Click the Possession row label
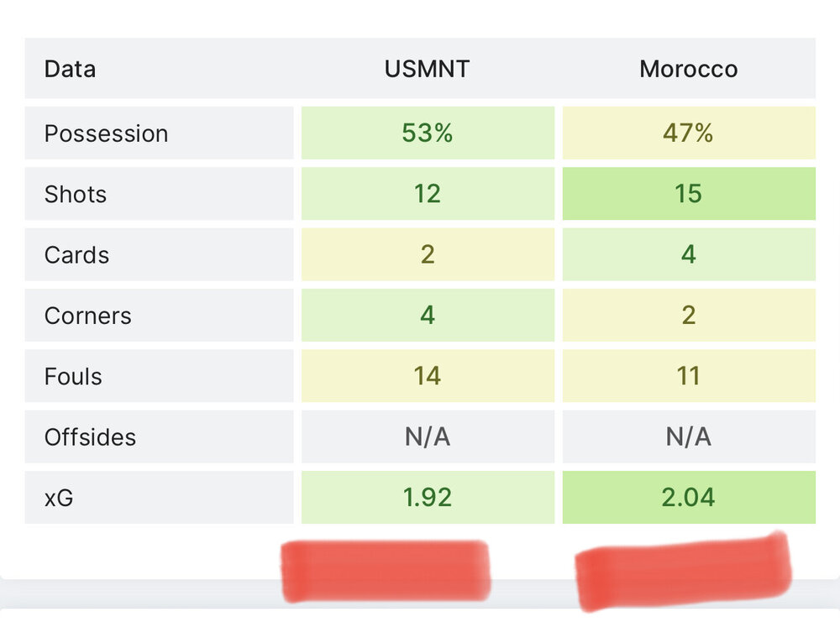This screenshot has height=627, width=840. [106, 133]
